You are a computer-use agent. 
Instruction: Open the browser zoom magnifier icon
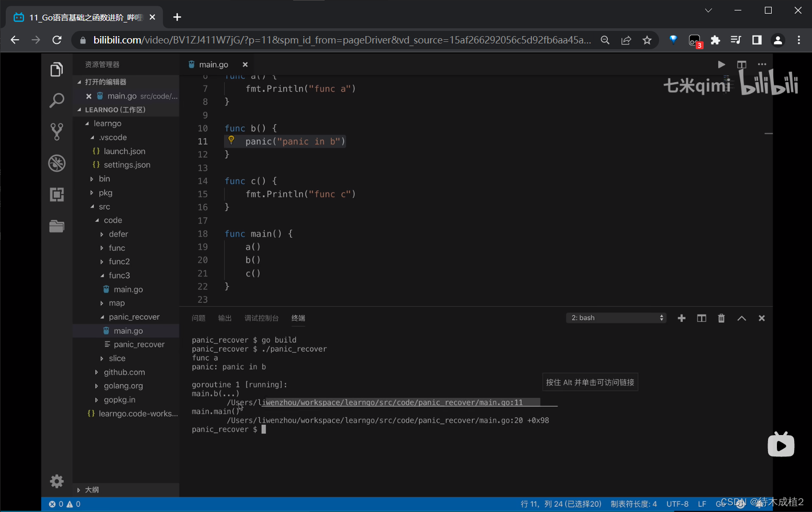[605, 40]
